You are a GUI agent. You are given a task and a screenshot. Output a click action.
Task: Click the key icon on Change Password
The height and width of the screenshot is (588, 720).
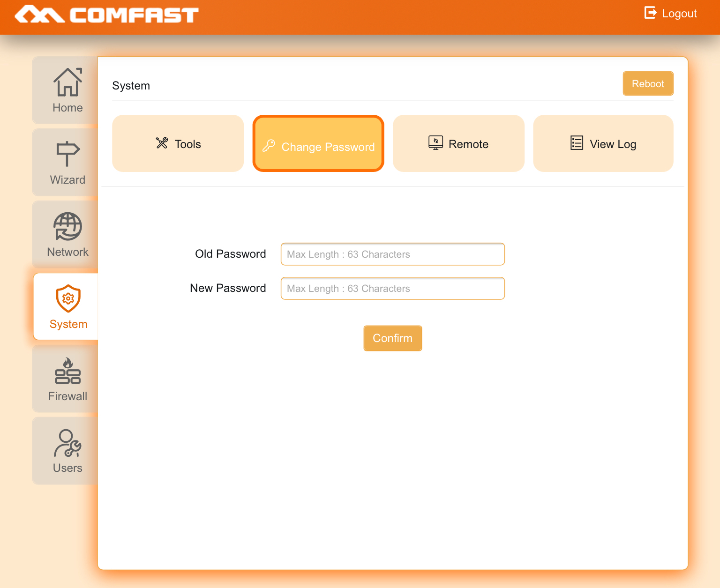pos(269,146)
